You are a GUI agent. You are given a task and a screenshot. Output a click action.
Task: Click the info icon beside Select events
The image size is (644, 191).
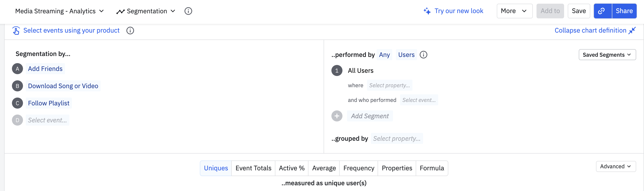click(x=130, y=31)
